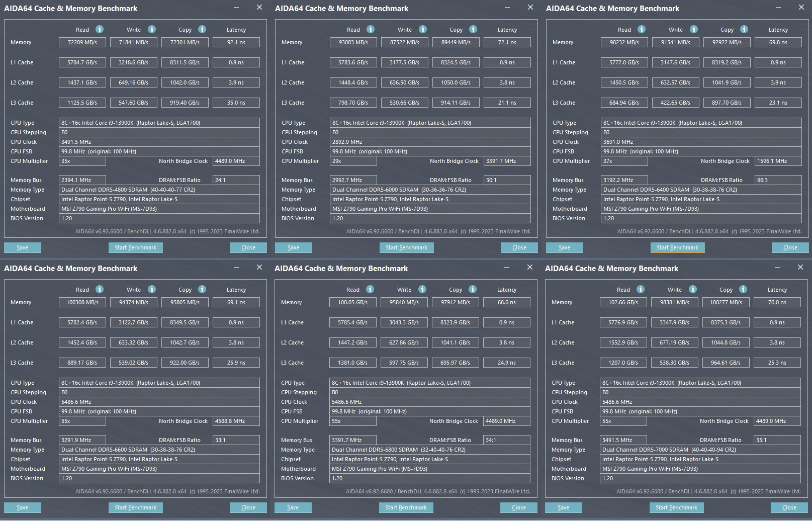Open Read info icon in DDR5-6600 window

(100, 289)
